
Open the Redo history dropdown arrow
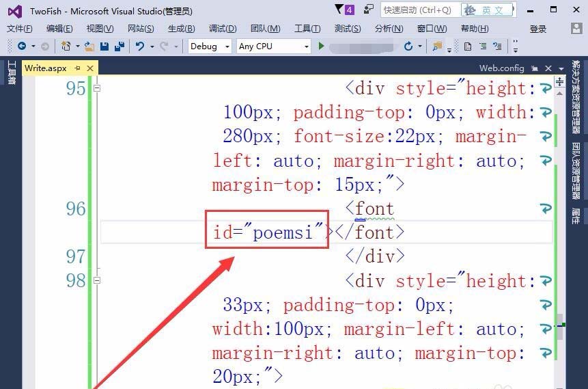176,46
